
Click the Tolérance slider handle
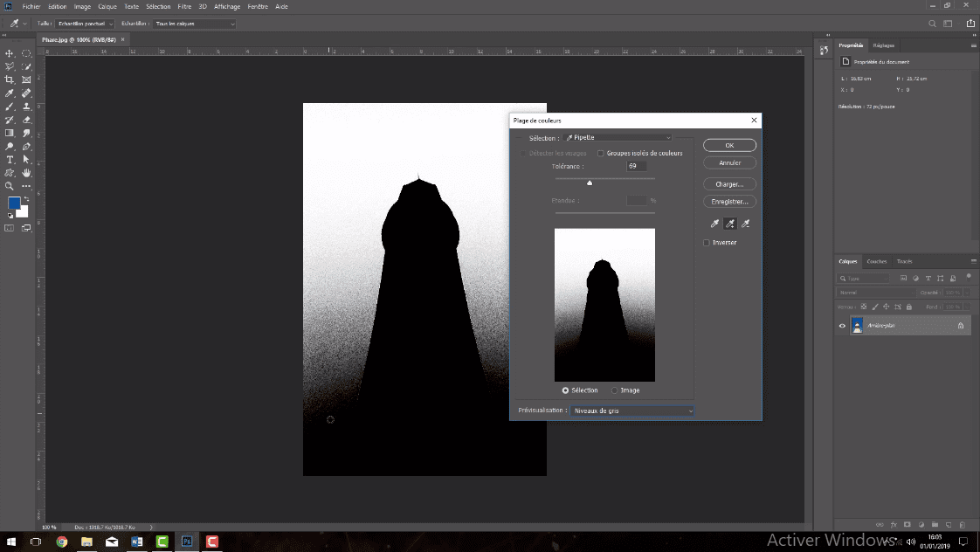pyautogui.click(x=590, y=183)
